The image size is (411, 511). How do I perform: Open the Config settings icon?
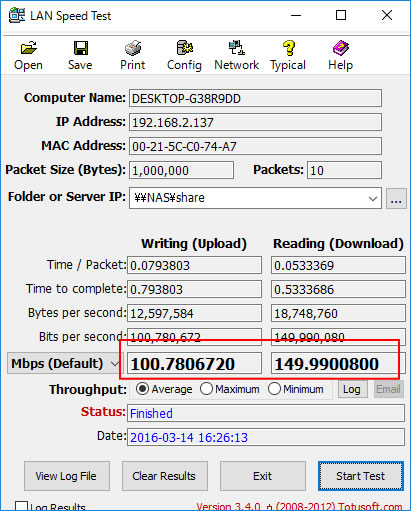pos(185,48)
